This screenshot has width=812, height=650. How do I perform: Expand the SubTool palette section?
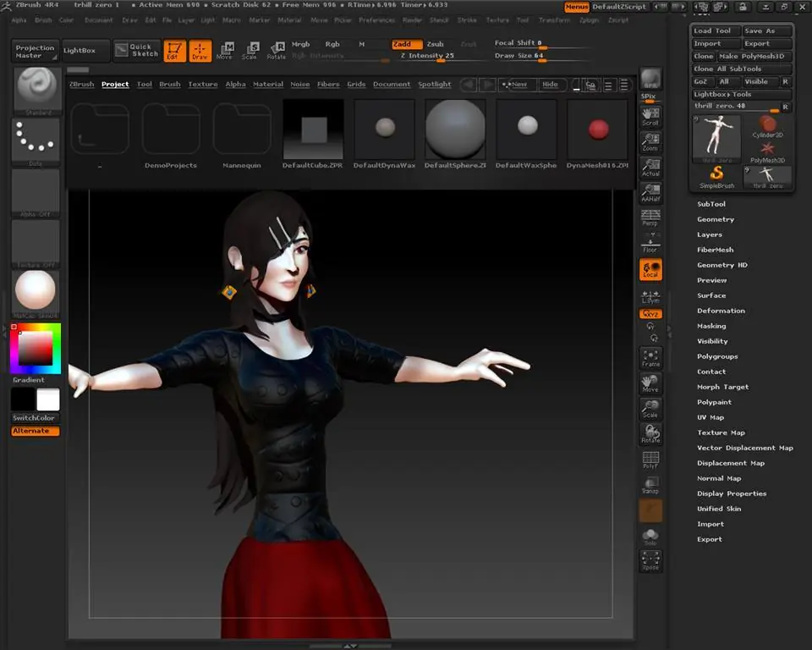point(711,204)
